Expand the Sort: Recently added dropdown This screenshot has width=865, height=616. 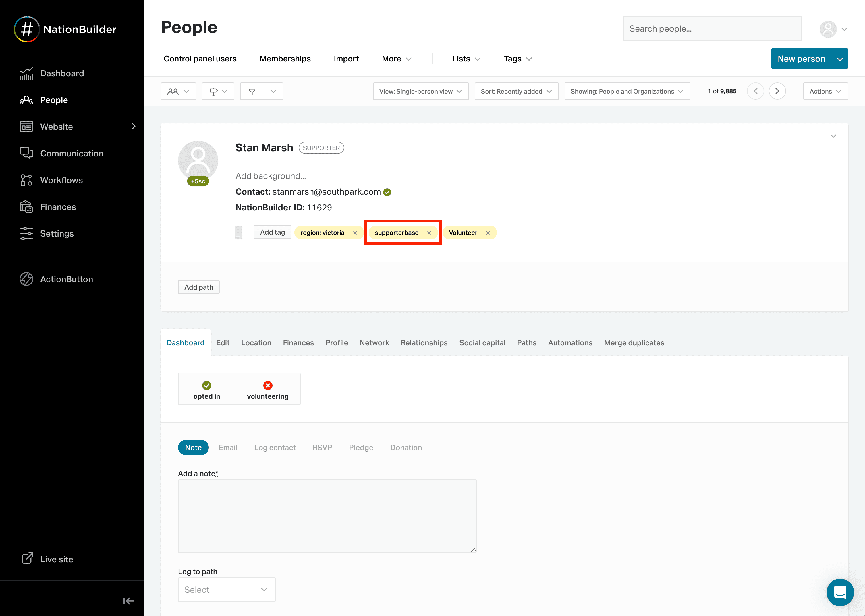[x=516, y=91]
